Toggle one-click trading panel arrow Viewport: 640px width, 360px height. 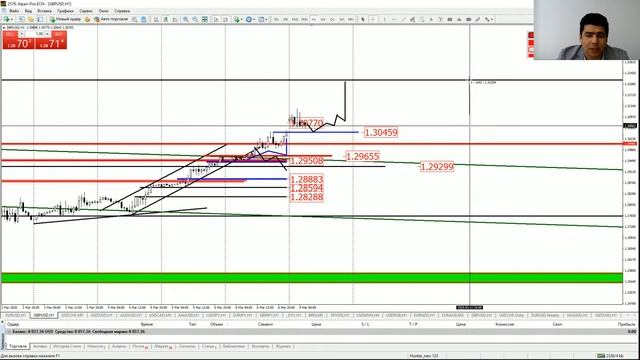[4, 27]
